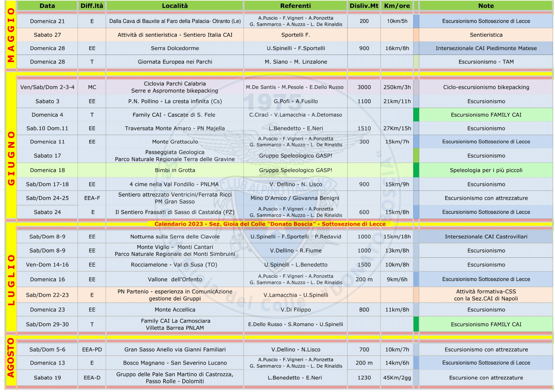555x392 pixels.
Task: Click 'Sabato 27' date cell
Action: coord(47,35)
